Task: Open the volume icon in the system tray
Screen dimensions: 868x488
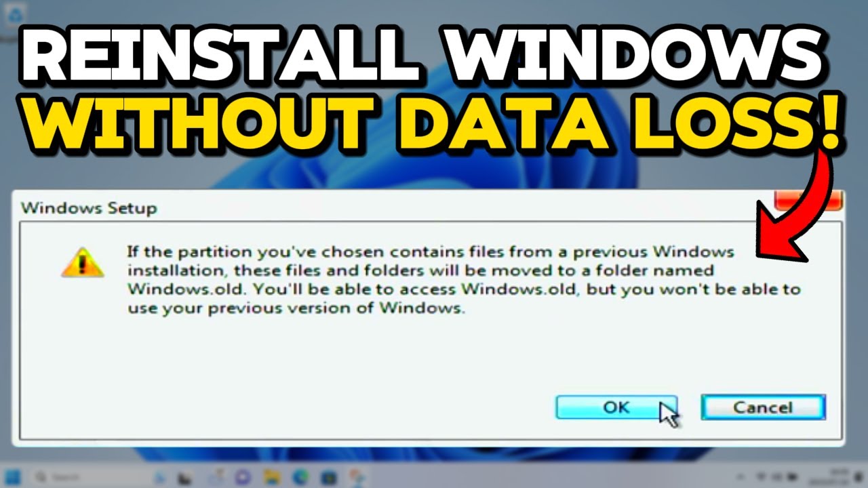Action: [x=776, y=478]
